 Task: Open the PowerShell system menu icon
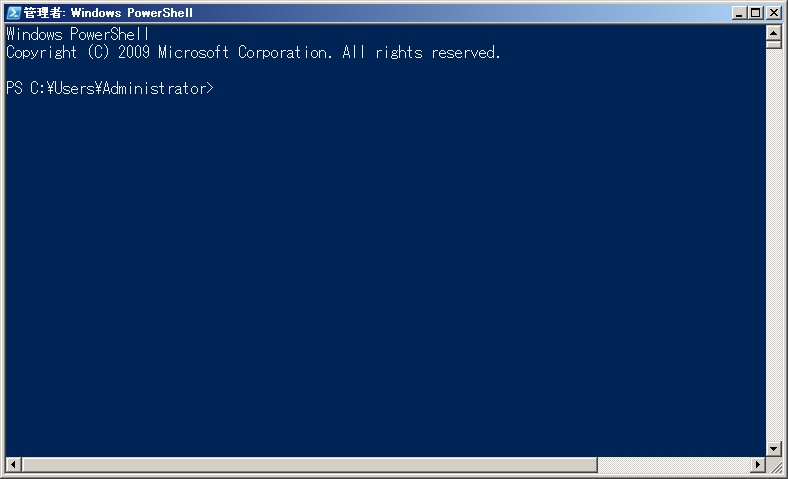pos(13,13)
